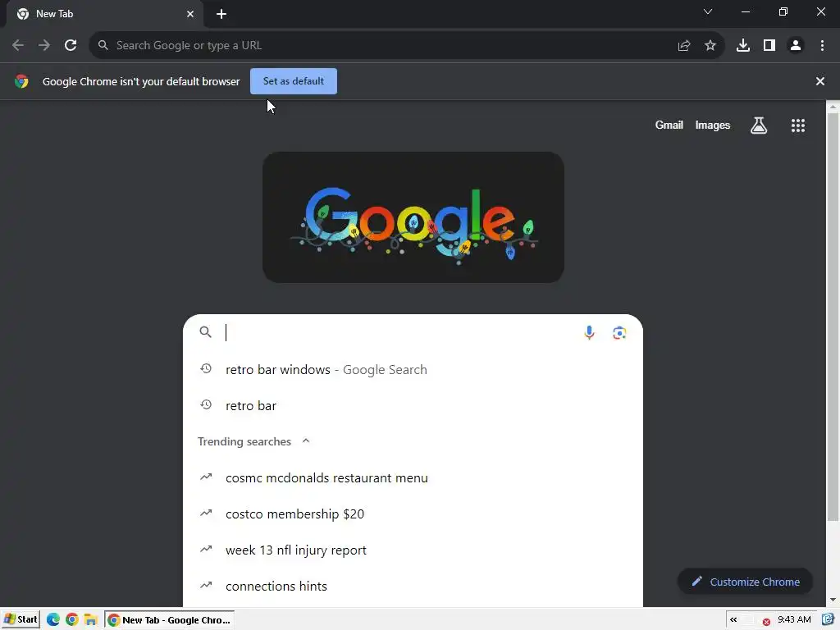
Task: Reload the page with the refresh icon
Action: coord(71,46)
